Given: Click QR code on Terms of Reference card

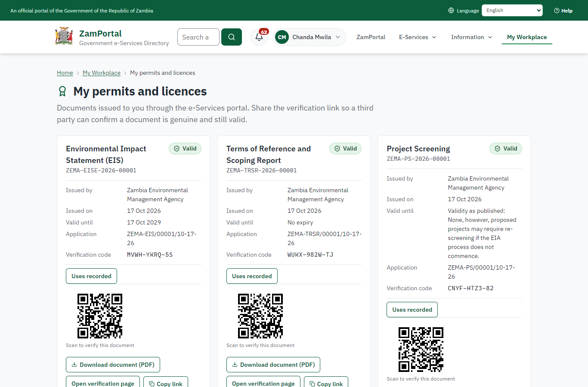Looking at the screenshot, I should click(x=260, y=316).
